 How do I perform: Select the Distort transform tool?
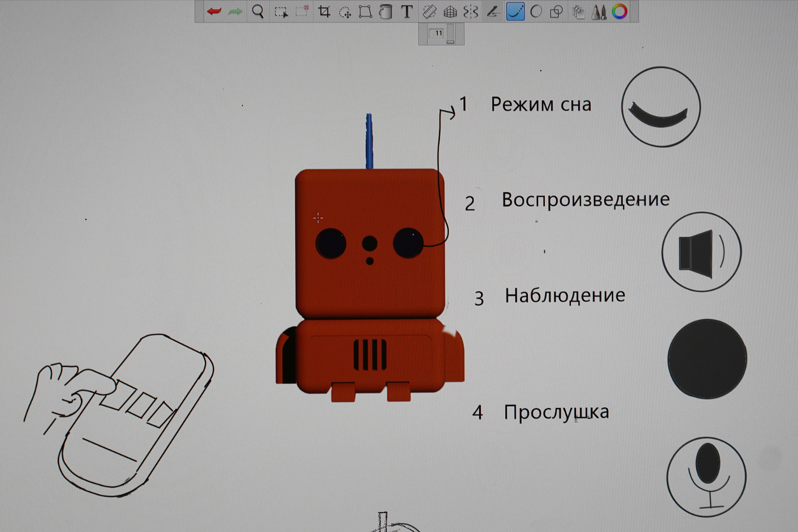[x=365, y=11]
